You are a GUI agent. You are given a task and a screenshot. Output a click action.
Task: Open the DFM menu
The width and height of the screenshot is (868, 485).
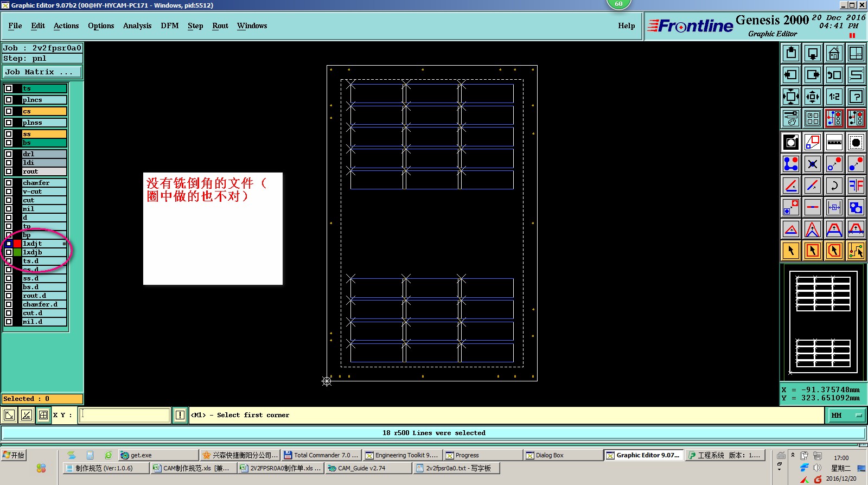(x=170, y=25)
